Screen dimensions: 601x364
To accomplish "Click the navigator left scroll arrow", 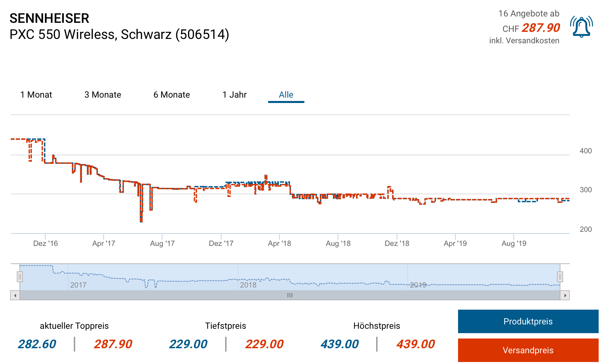I will (15, 296).
